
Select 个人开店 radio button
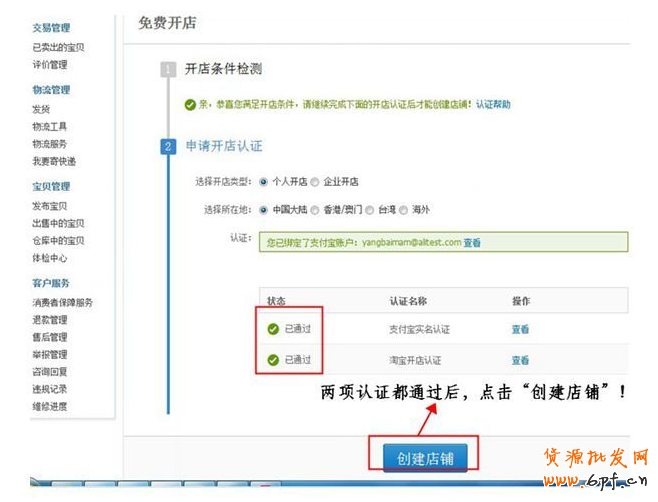pyautogui.click(x=264, y=182)
